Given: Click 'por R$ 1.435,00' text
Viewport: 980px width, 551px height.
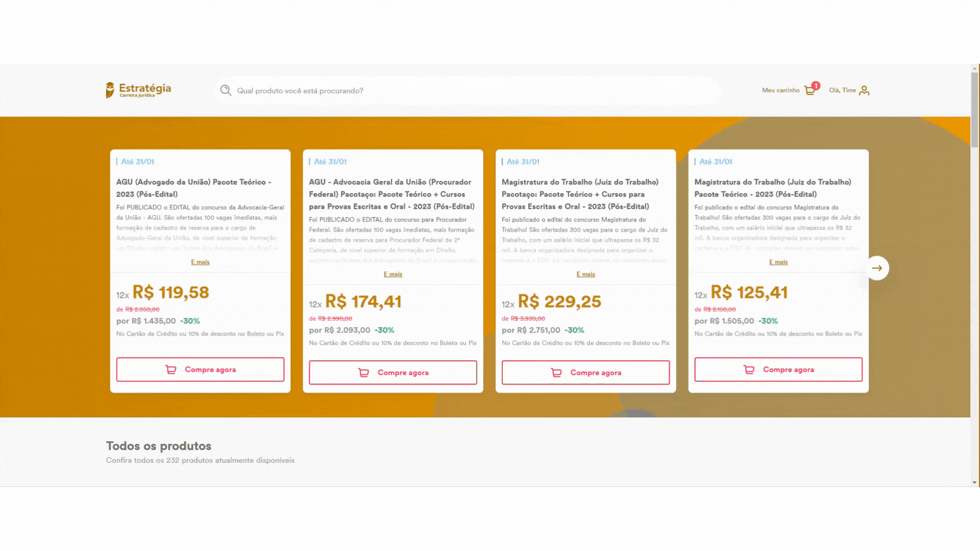Looking at the screenshot, I should pos(146,321).
